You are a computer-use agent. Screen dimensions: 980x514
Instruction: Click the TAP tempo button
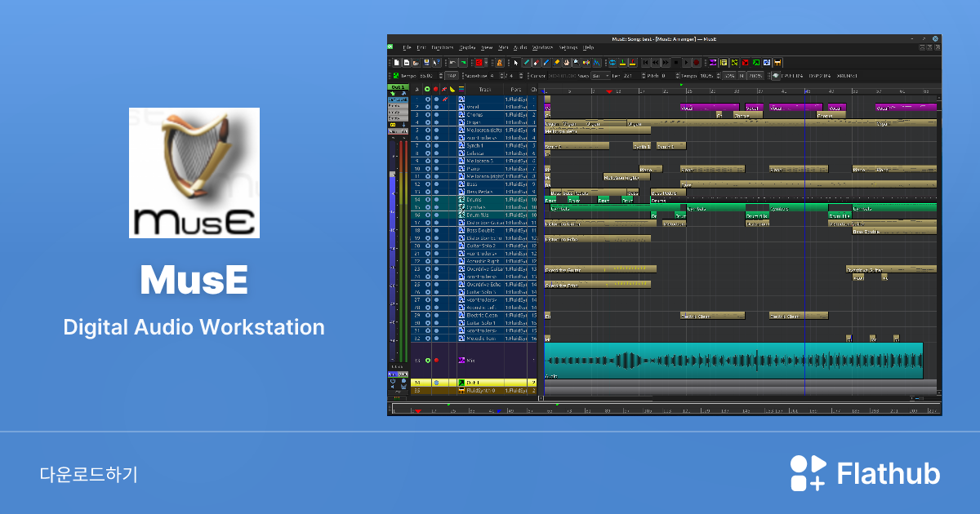[x=452, y=75]
